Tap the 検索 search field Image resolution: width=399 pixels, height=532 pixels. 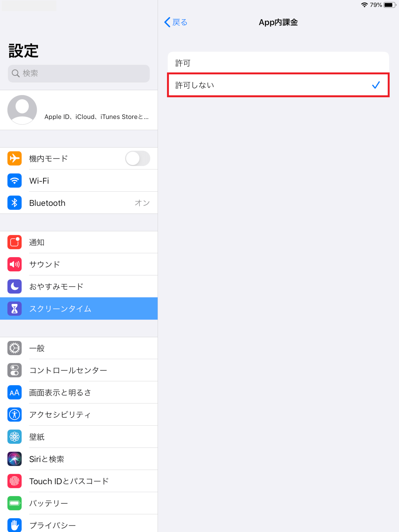click(x=79, y=74)
